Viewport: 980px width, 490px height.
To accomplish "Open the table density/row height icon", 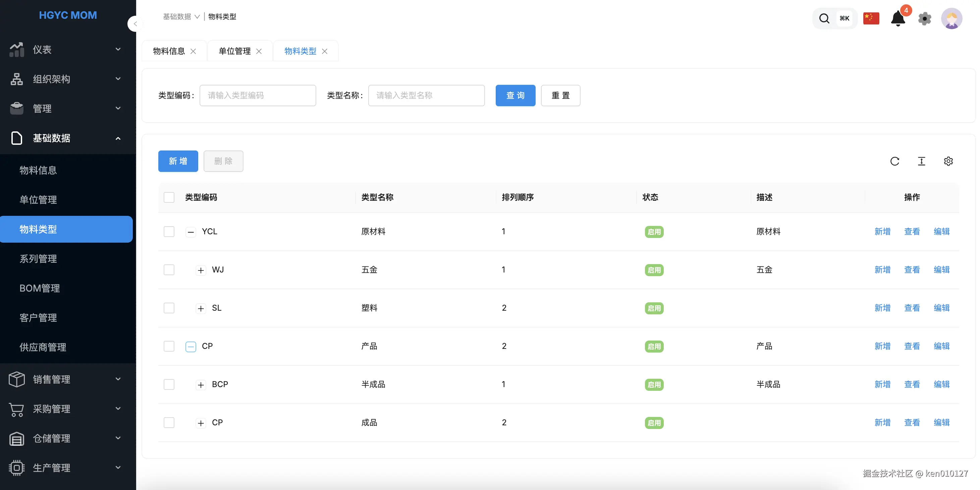I will tap(921, 161).
